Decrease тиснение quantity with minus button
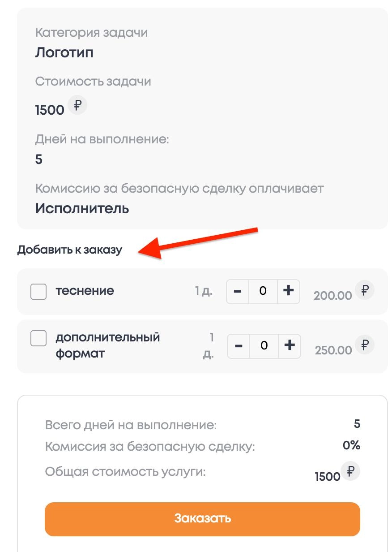The image size is (392, 552). click(x=238, y=291)
